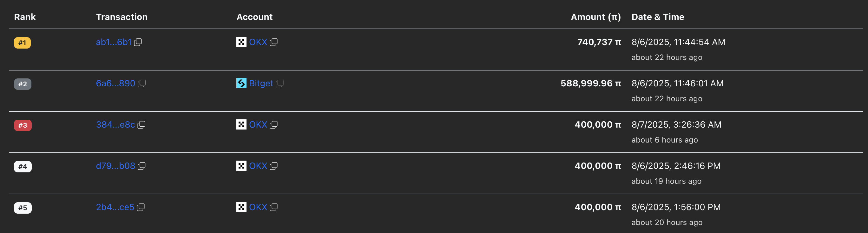Open transaction 6a6...890 link
Image resolution: width=868 pixels, height=233 pixels.
click(115, 83)
